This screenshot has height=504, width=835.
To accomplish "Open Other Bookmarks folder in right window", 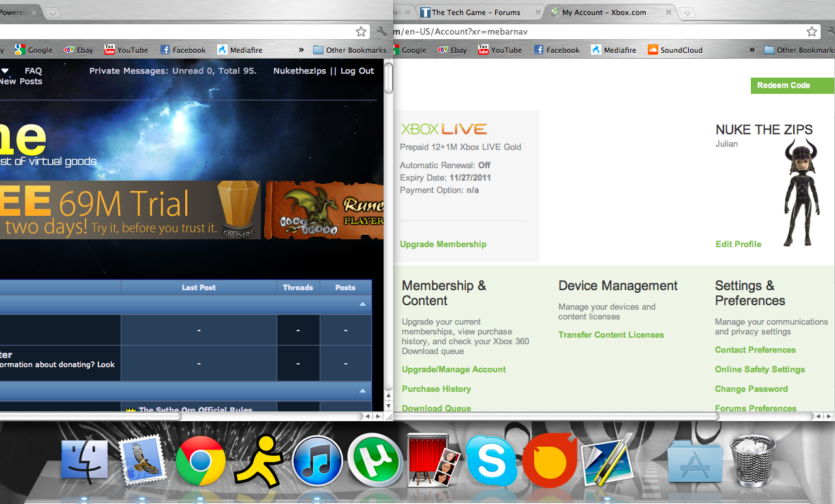I will coord(799,50).
